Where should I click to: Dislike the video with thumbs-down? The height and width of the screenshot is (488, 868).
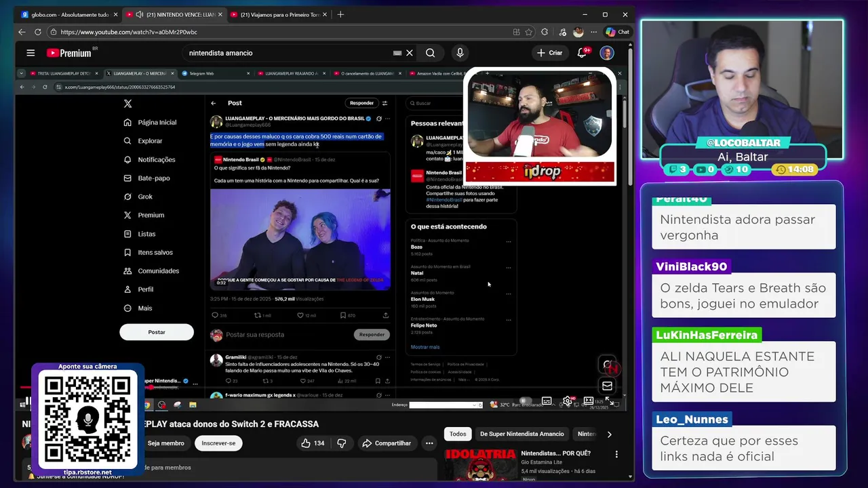pyautogui.click(x=342, y=443)
